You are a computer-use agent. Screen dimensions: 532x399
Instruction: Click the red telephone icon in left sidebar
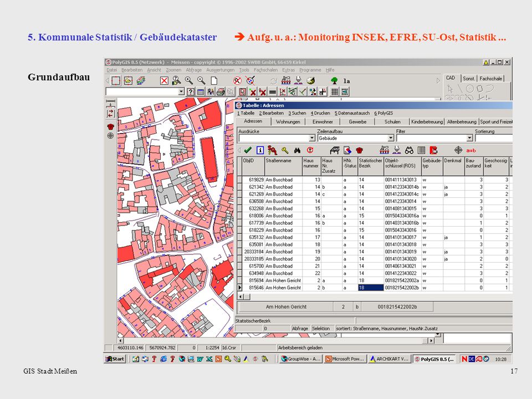tap(111, 126)
